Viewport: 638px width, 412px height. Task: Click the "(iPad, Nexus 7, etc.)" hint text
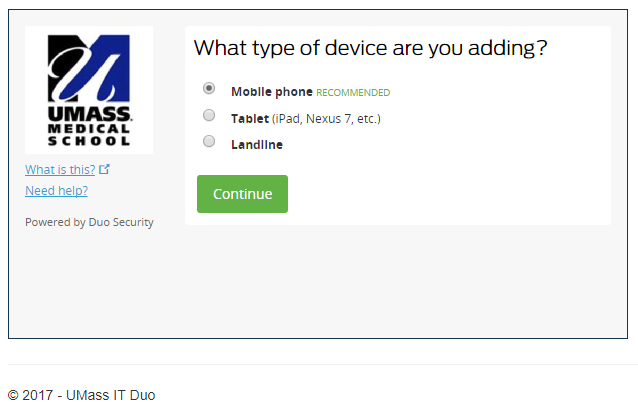(326, 118)
